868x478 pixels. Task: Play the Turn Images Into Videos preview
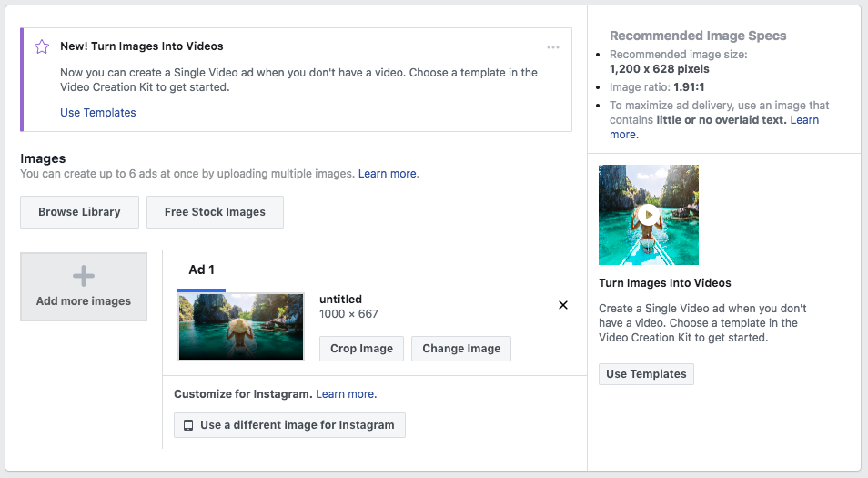[x=648, y=215]
